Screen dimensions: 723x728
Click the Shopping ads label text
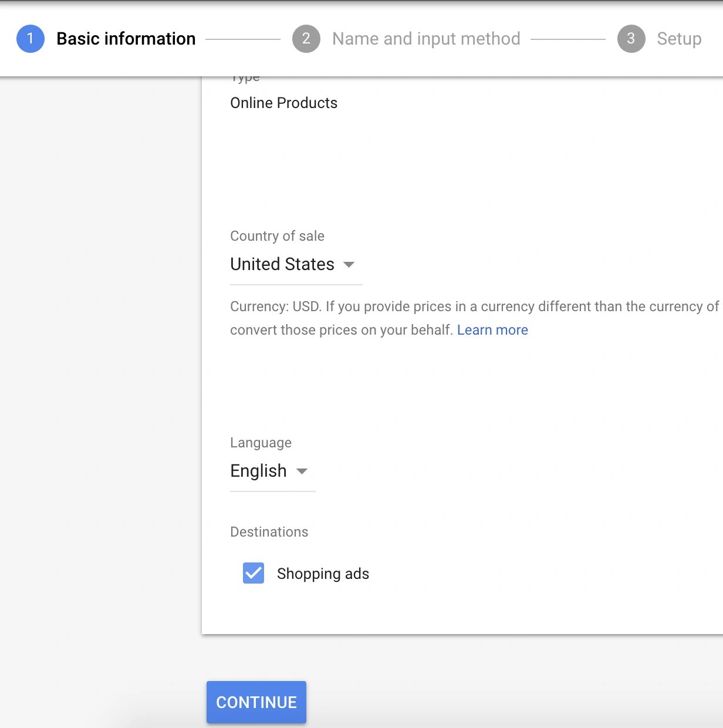pos(323,574)
